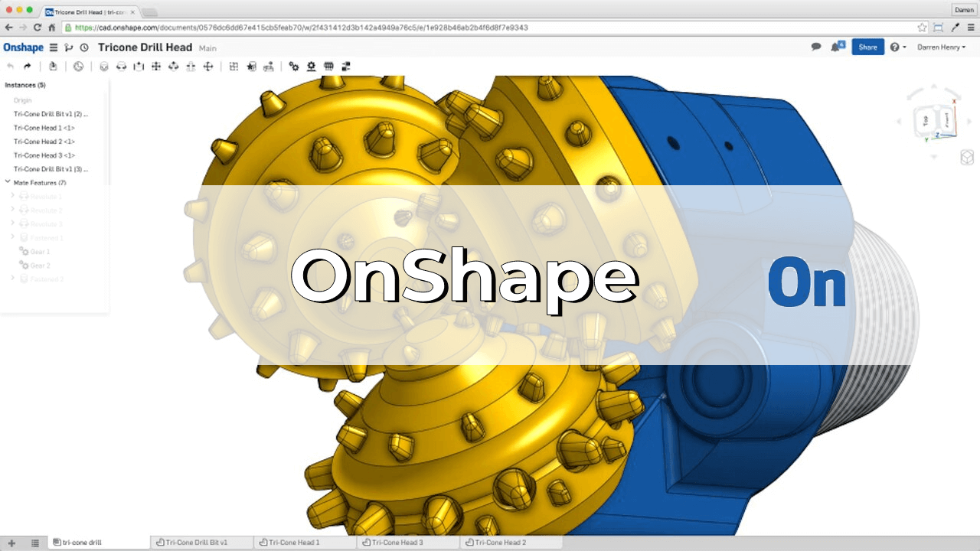Image resolution: width=980 pixels, height=551 pixels.
Task: Switch to the Tri-Cone Head 1 tab
Action: (305, 543)
